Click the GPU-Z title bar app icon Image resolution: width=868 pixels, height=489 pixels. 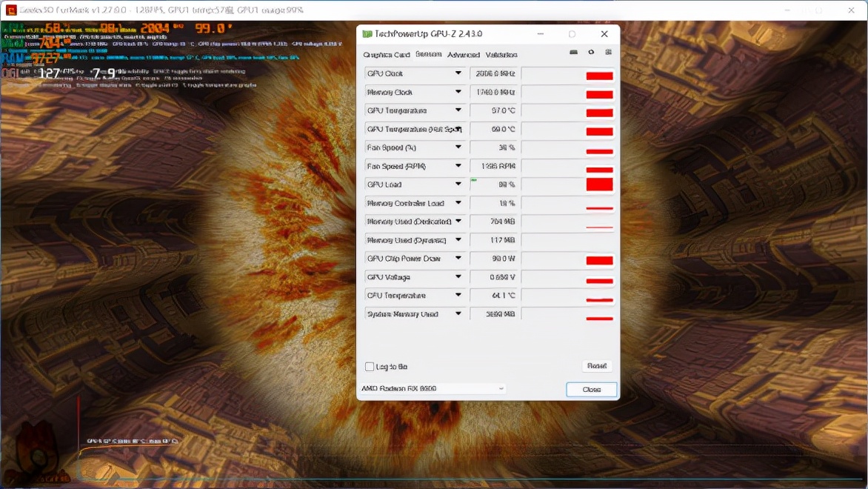pyautogui.click(x=367, y=34)
